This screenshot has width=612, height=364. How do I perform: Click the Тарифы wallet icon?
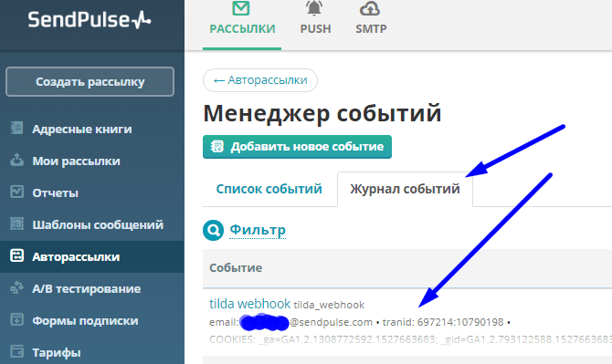coord(16,351)
